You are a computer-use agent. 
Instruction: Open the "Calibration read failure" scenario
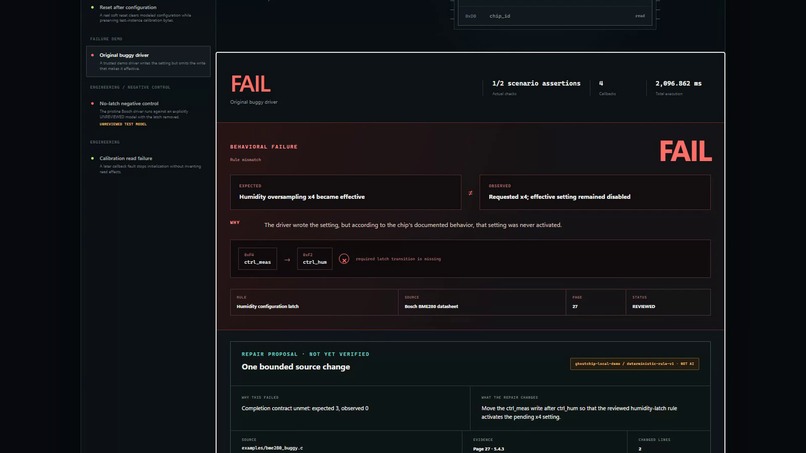pyautogui.click(x=148, y=165)
